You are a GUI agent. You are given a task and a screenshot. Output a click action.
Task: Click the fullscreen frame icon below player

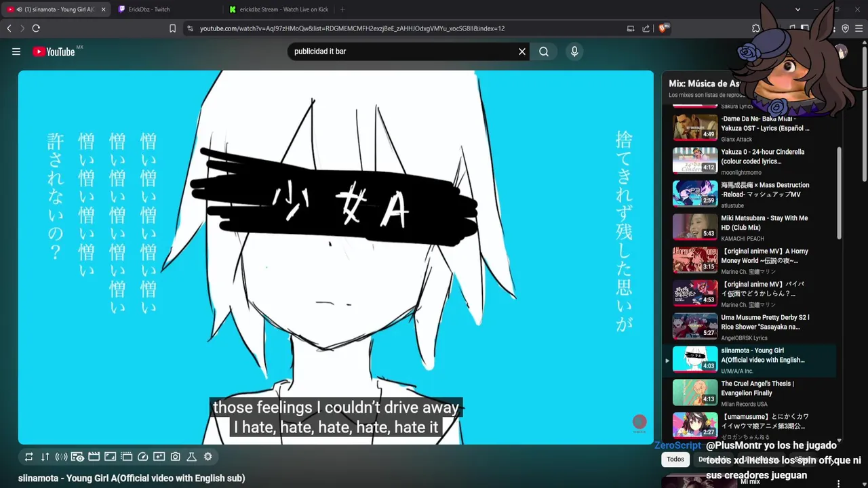tap(110, 457)
